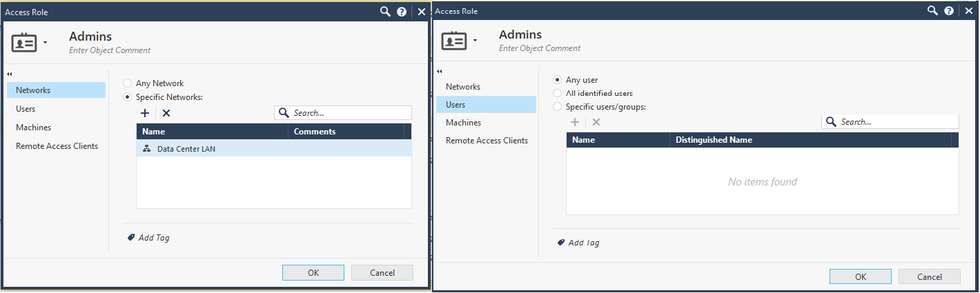Collapse the navigation pane in the Networks dialog
Screen dimensions: 980x293
coord(10,74)
